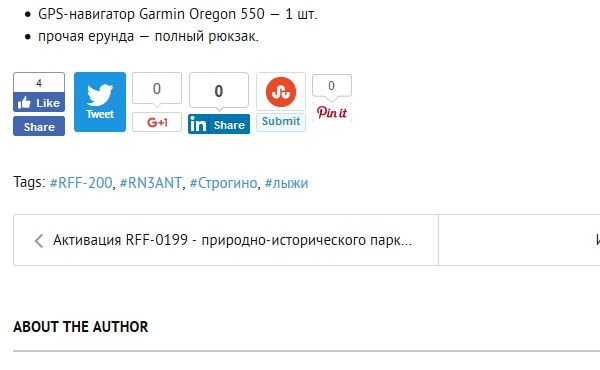Click the StumbleUpon Submit button
Viewport: 600px width, 370px height.
(281, 122)
